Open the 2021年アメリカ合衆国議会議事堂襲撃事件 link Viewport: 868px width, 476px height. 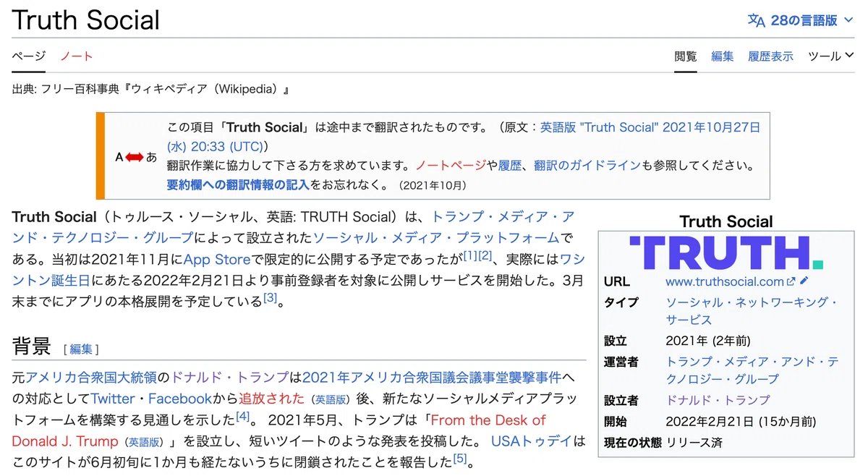pyautogui.click(x=432, y=377)
